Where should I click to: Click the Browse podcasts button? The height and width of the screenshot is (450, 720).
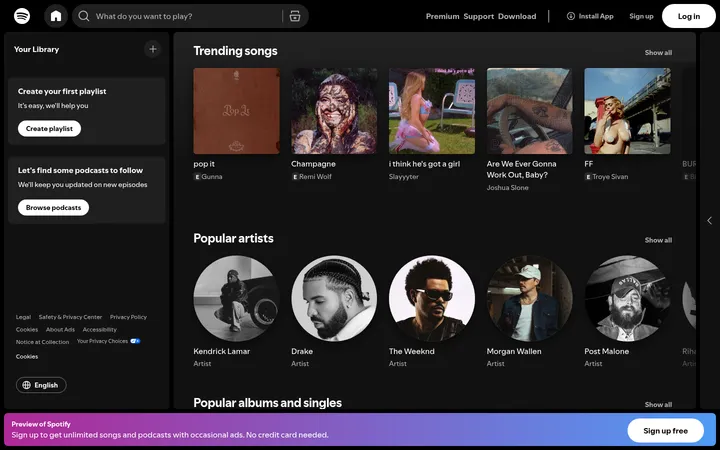[x=53, y=208]
